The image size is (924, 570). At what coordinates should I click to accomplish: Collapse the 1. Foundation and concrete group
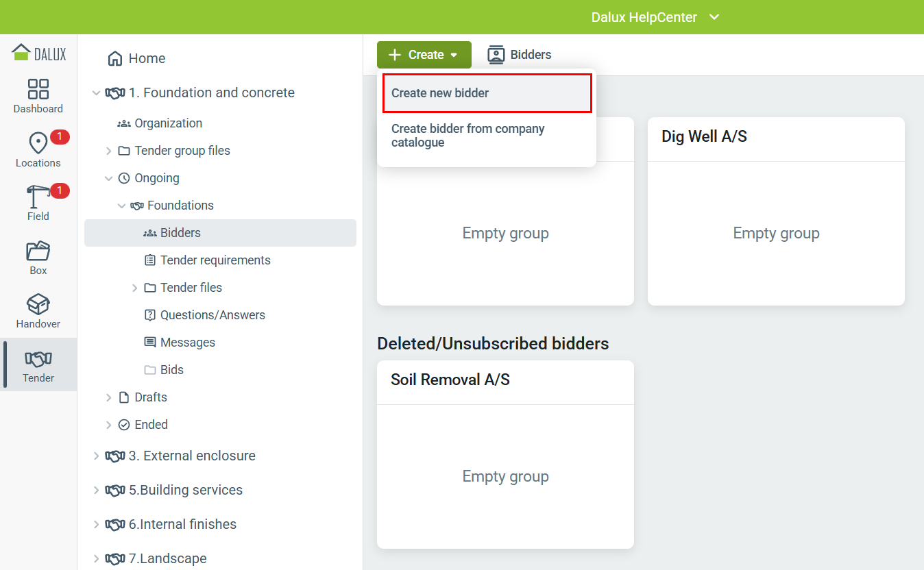point(96,92)
